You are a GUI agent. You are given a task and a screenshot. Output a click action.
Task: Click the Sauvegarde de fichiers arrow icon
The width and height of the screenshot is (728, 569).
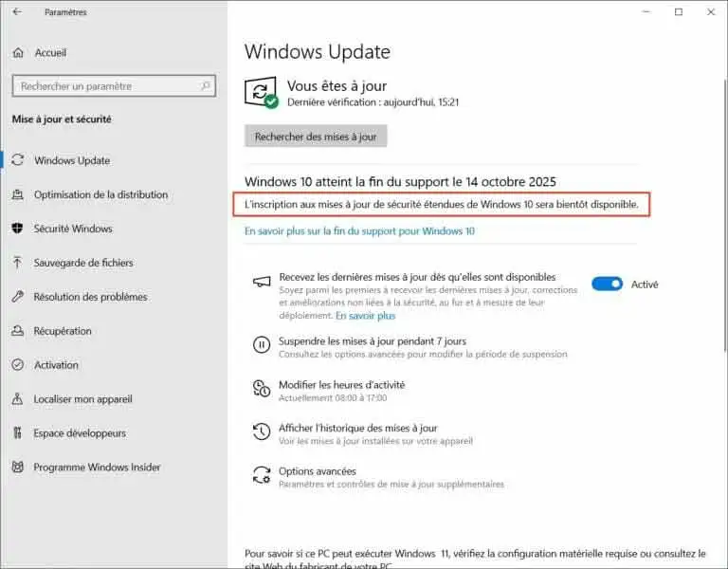(x=17, y=263)
